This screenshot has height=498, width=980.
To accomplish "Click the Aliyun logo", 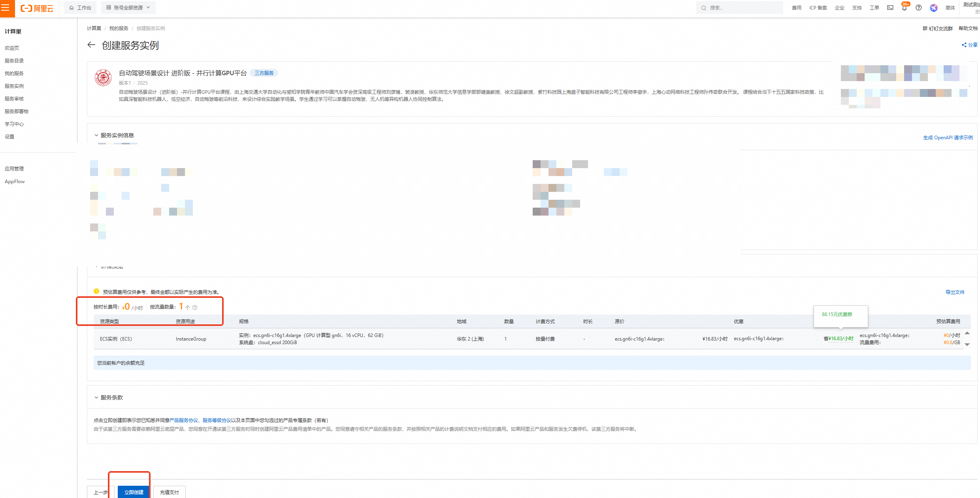I will pos(37,8).
